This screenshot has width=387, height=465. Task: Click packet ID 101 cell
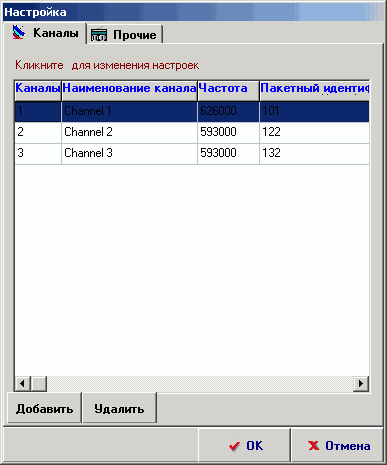point(314,111)
